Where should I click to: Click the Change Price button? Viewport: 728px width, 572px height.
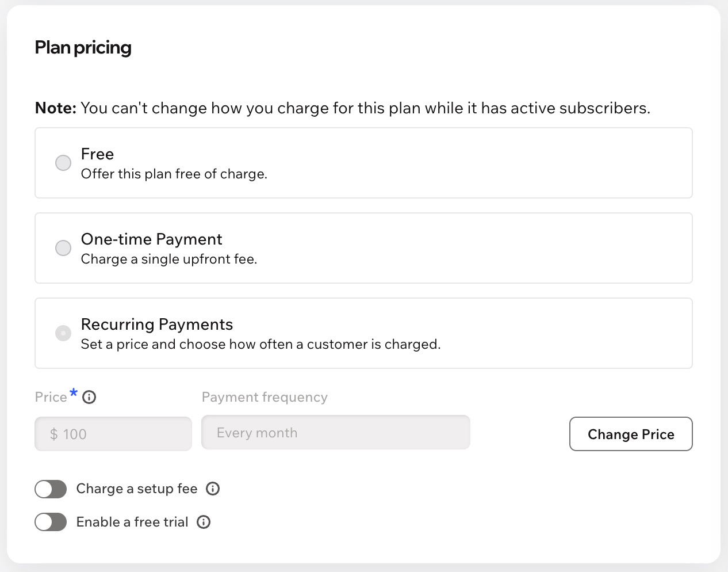631,434
